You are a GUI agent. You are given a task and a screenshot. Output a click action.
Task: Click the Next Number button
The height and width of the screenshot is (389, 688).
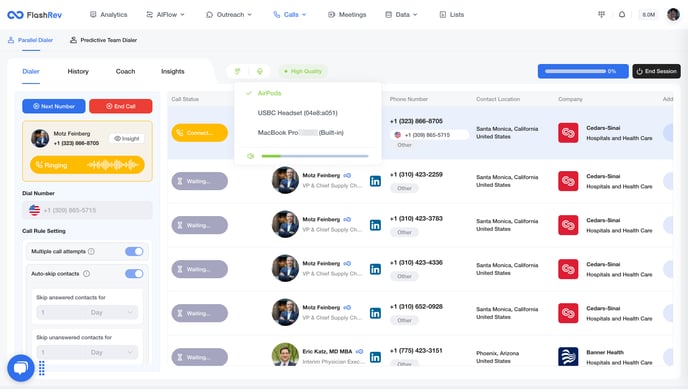[x=54, y=106]
